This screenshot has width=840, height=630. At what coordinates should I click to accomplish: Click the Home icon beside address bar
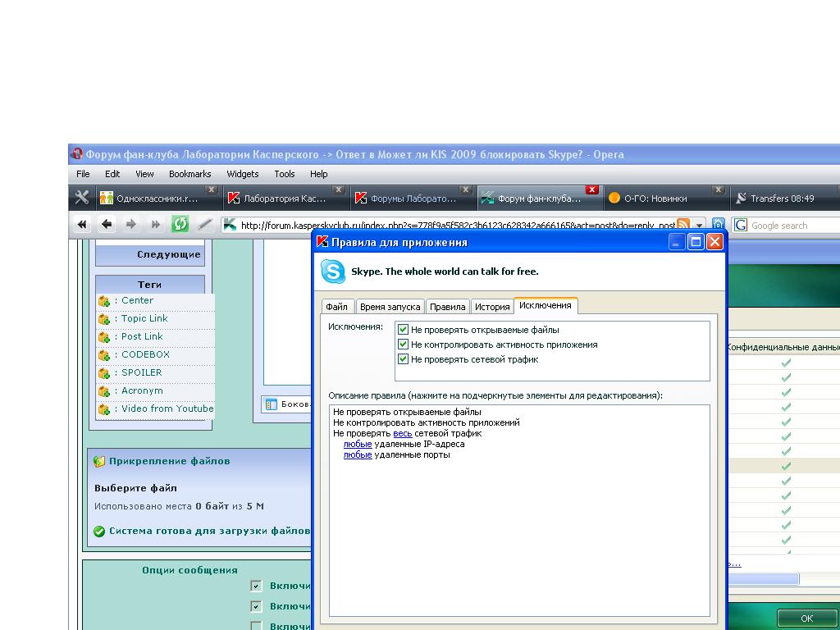pyautogui.click(x=719, y=225)
